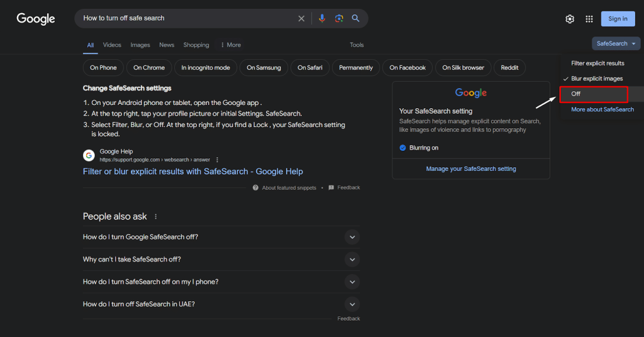Select the On Safari chip
Image resolution: width=644 pixels, height=337 pixels.
tap(310, 68)
